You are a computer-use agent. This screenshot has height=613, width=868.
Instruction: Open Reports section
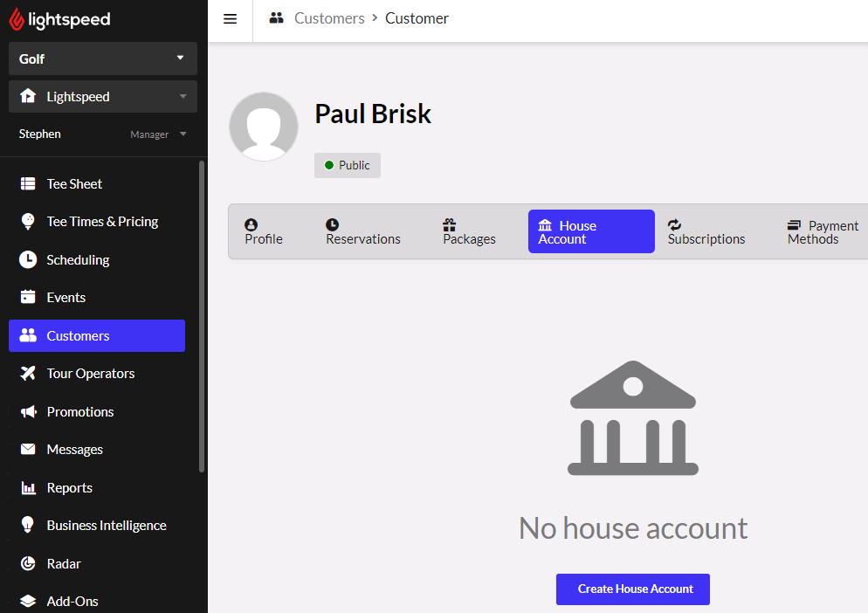pyautogui.click(x=97, y=488)
